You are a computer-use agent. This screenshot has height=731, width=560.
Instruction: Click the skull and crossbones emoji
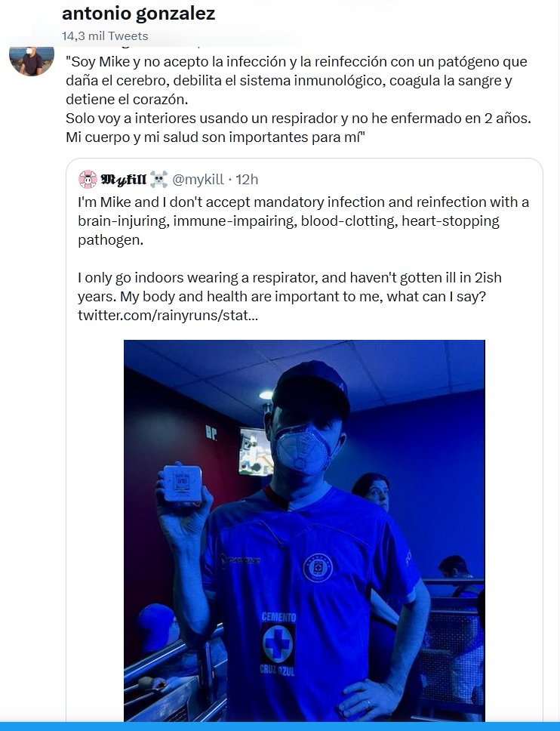click(x=158, y=179)
